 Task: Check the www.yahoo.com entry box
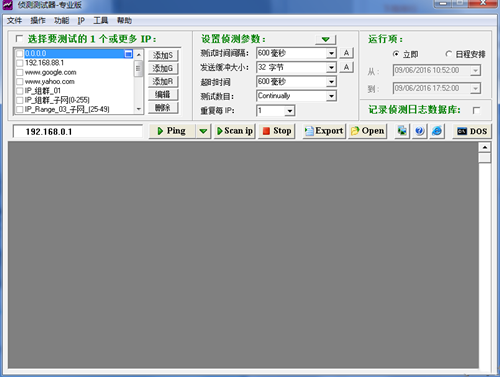[20, 82]
